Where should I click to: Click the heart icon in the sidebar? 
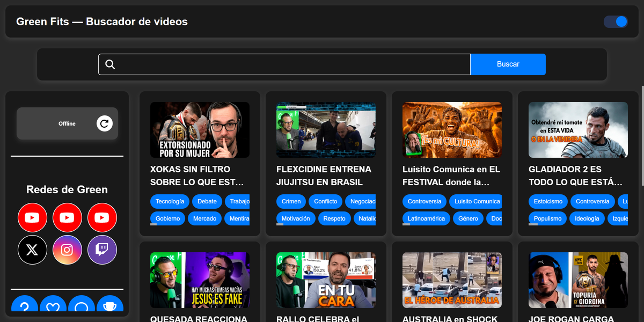coord(53,304)
